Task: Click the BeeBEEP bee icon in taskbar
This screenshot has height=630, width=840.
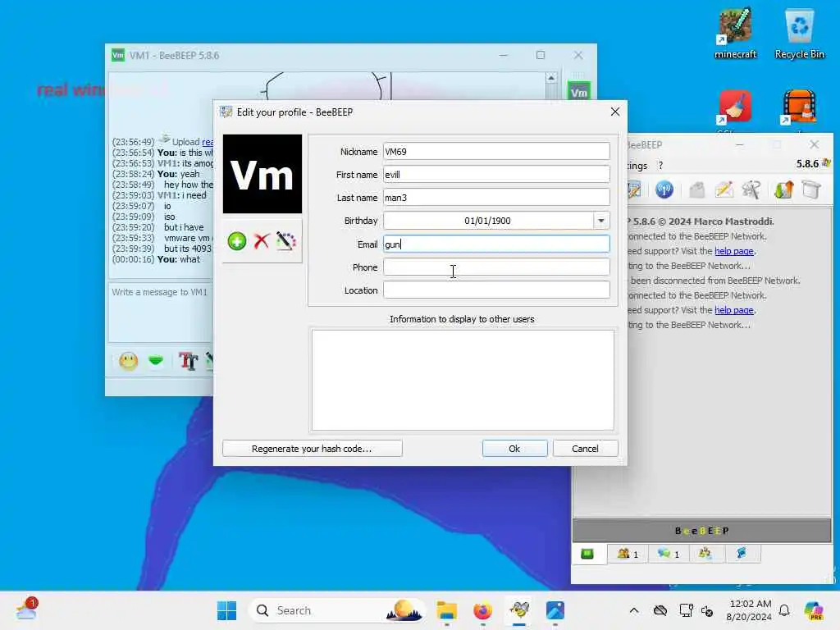Action: click(x=519, y=610)
